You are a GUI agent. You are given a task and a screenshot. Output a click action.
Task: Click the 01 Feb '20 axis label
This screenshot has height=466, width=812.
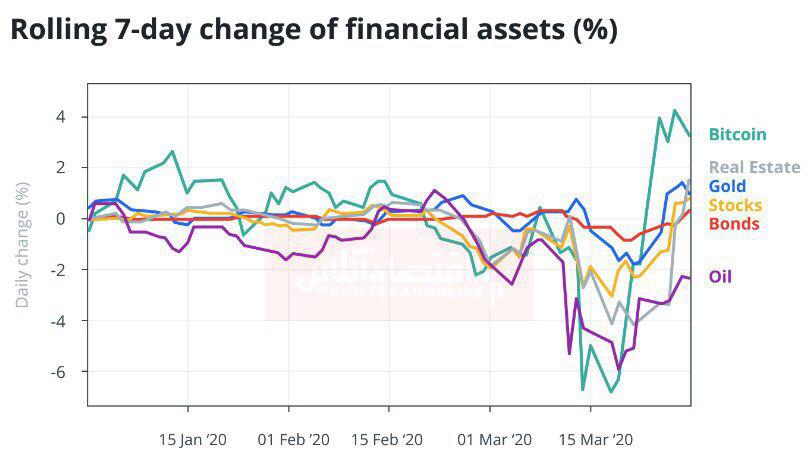click(x=294, y=440)
